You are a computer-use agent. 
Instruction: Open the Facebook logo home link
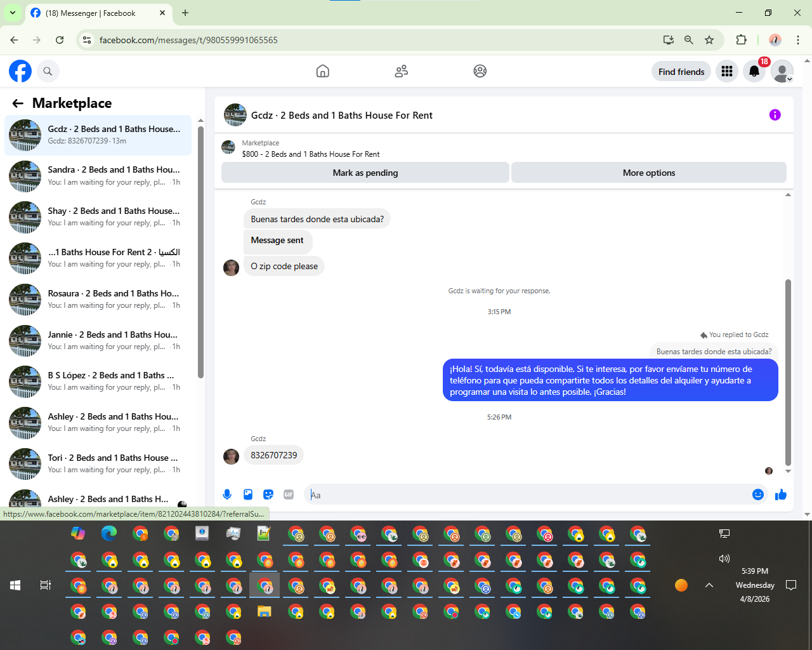20,71
